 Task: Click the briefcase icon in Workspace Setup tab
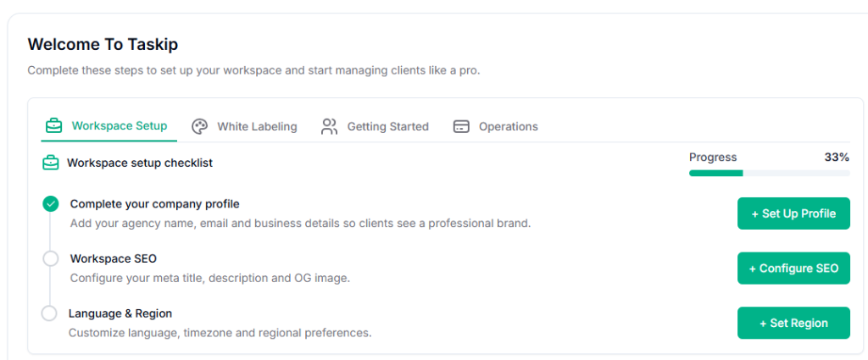coord(53,126)
